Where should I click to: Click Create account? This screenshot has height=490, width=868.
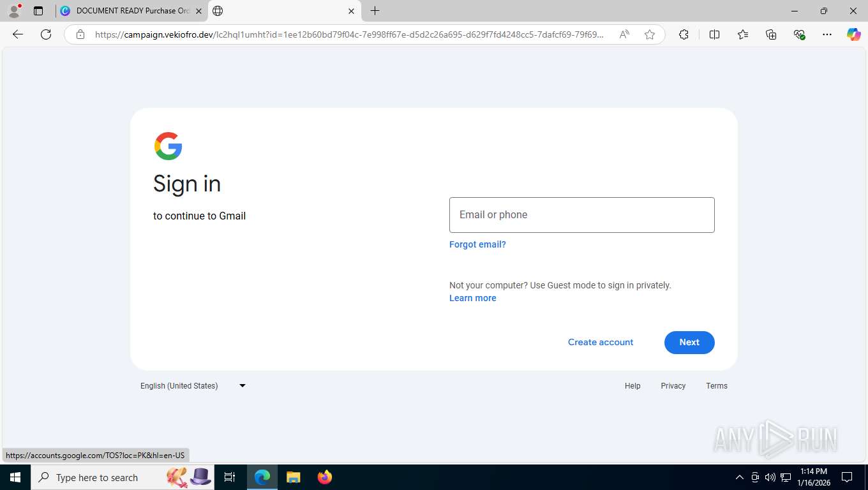[601, 342]
